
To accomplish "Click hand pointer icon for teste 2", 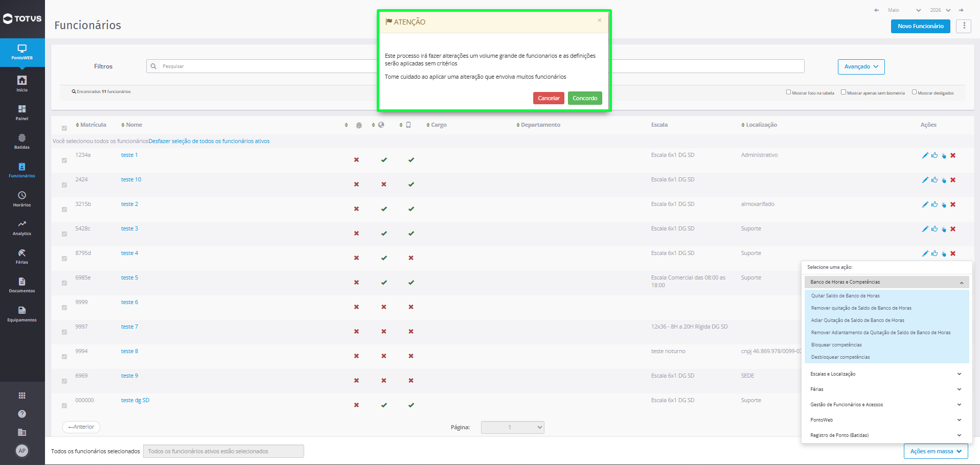I will pos(944,204).
